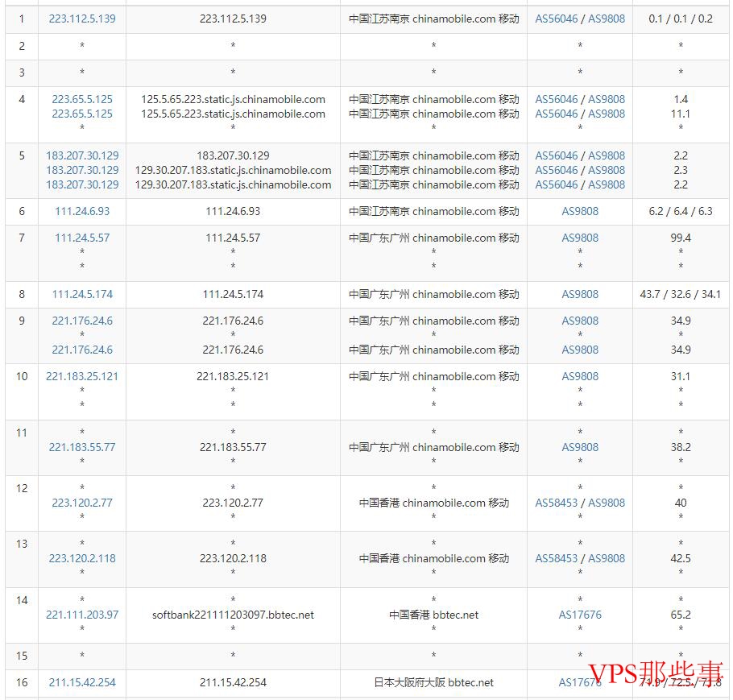Click AS56046 link in hop 1 row
This screenshot has width=733, height=700.
pyautogui.click(x=557, y=19)
